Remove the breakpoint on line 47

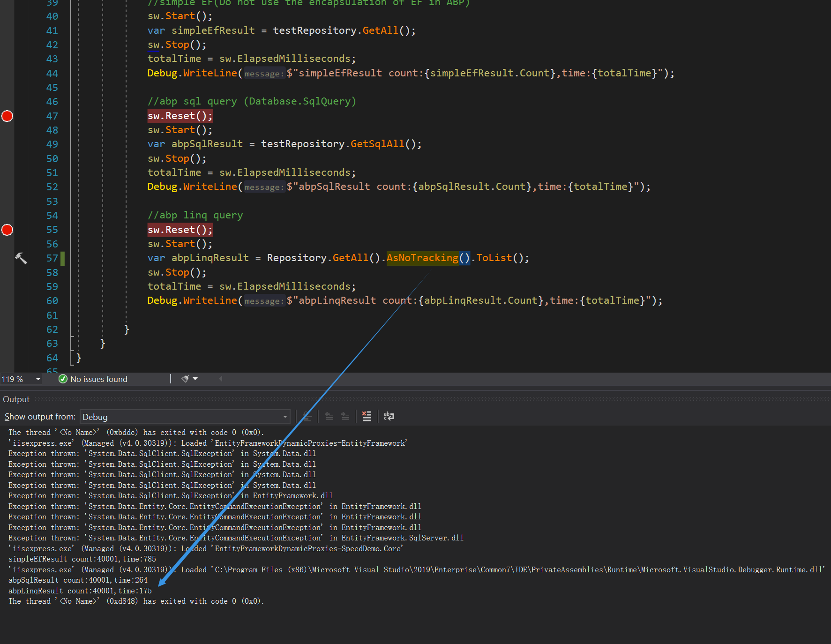click(x=7, y=116)
